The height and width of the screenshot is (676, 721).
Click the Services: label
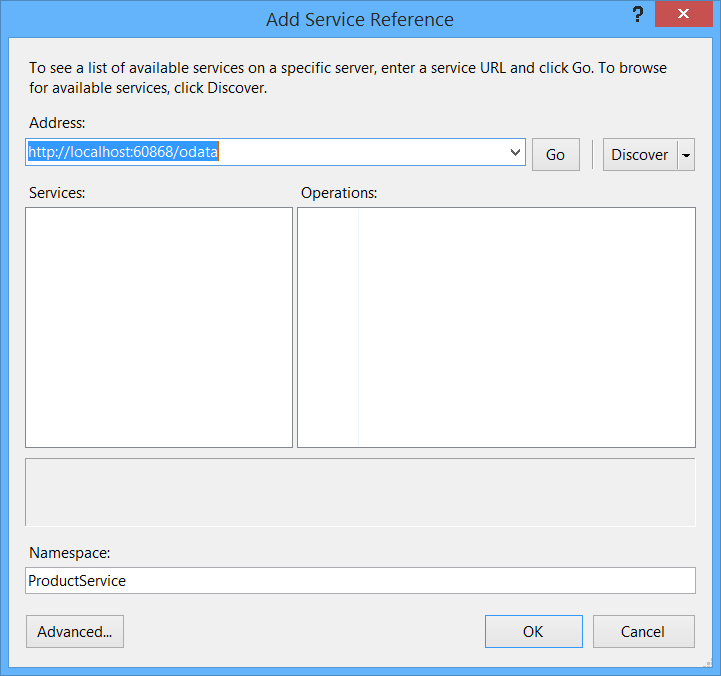tap(57, 193)
